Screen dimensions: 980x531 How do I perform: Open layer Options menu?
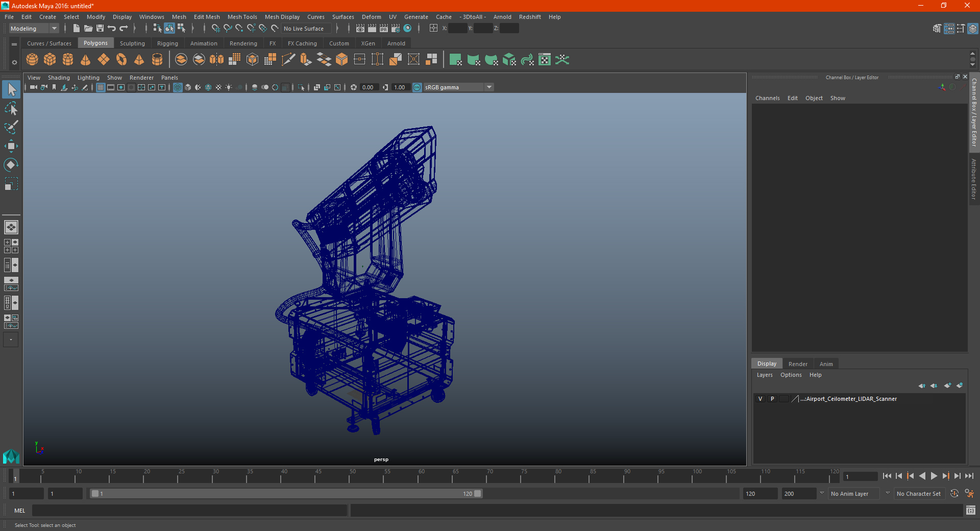(791, 375)
